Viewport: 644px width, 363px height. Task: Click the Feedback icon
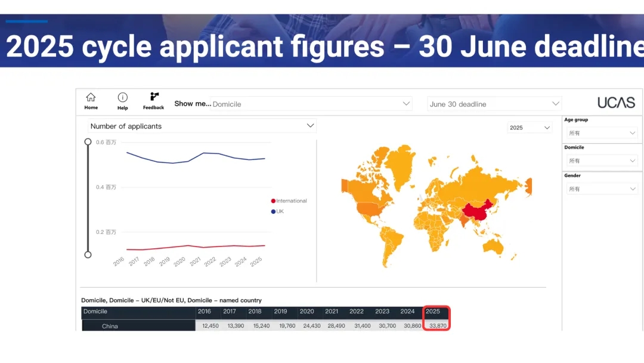tap(154, 97)
